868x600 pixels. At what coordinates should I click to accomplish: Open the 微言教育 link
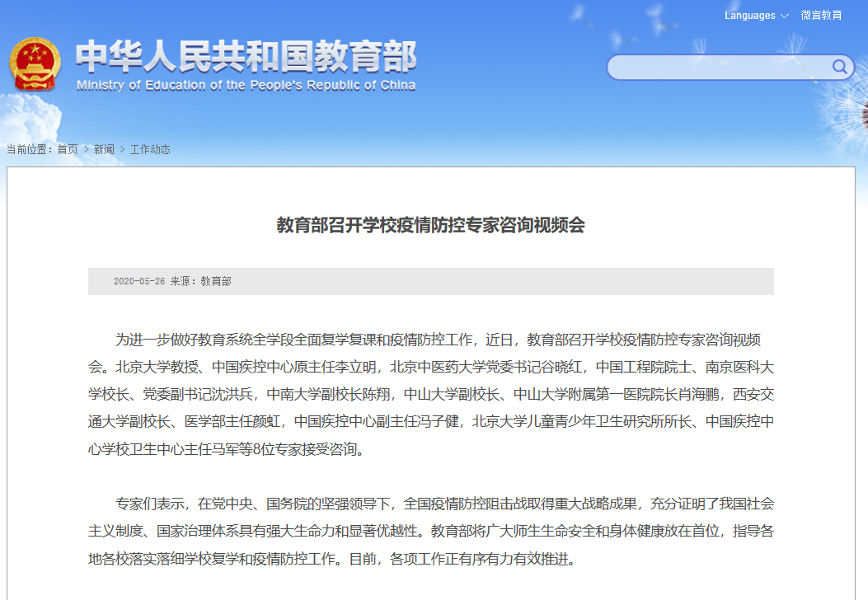(x=822, y=16)
